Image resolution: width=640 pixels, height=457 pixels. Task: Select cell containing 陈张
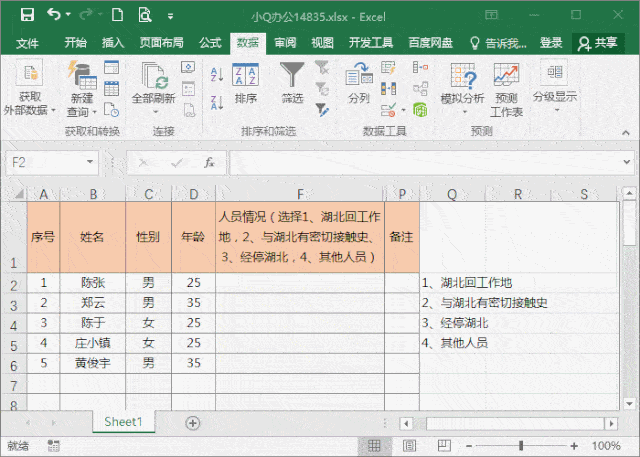tap(93, 282)
